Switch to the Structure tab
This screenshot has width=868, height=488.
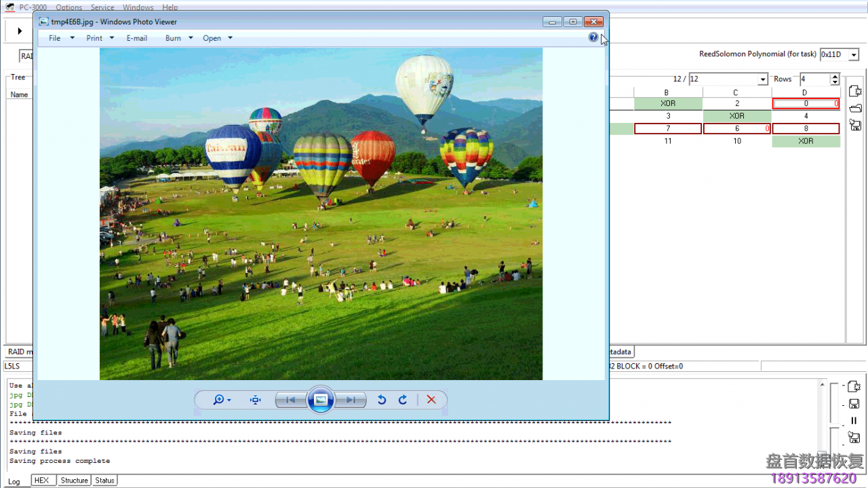tap(74, 481)
